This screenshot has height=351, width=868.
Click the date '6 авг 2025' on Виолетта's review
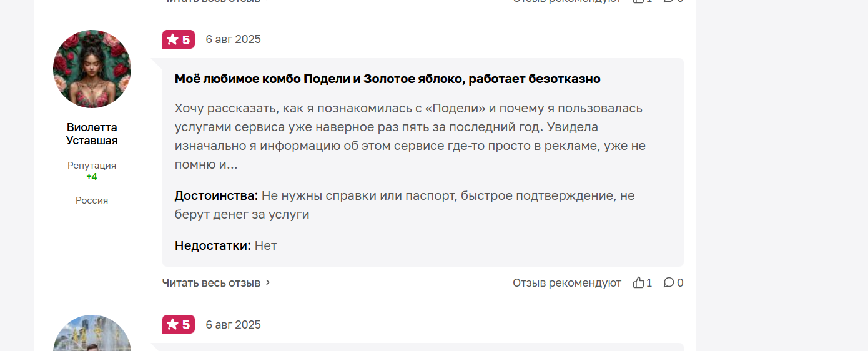tap(234, 39)
